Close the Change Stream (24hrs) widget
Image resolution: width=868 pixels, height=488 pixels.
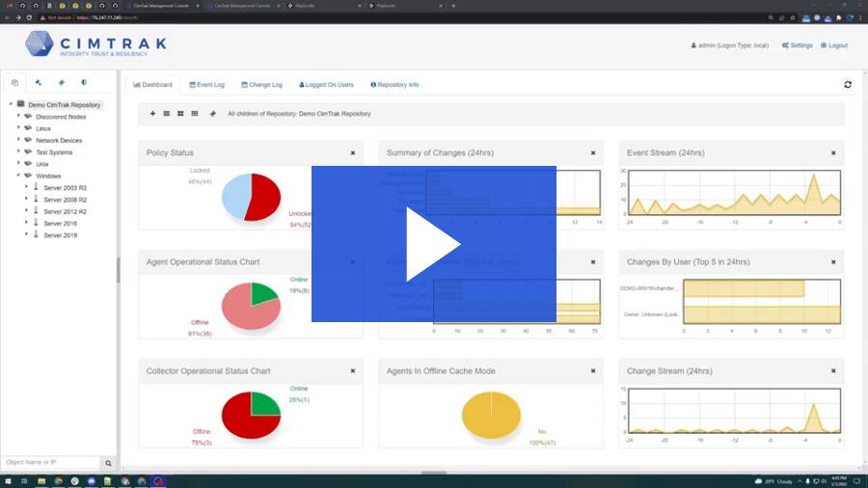point(833,370)
